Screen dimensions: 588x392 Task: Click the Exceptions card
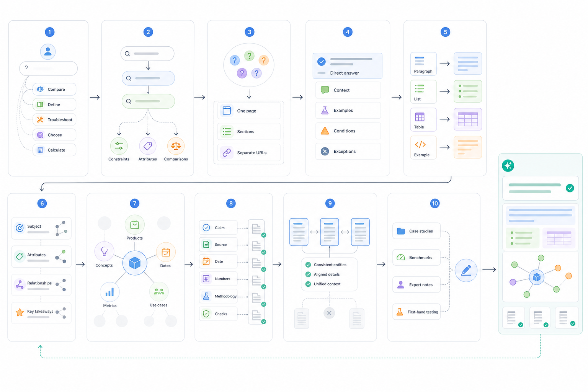(348, 152)
